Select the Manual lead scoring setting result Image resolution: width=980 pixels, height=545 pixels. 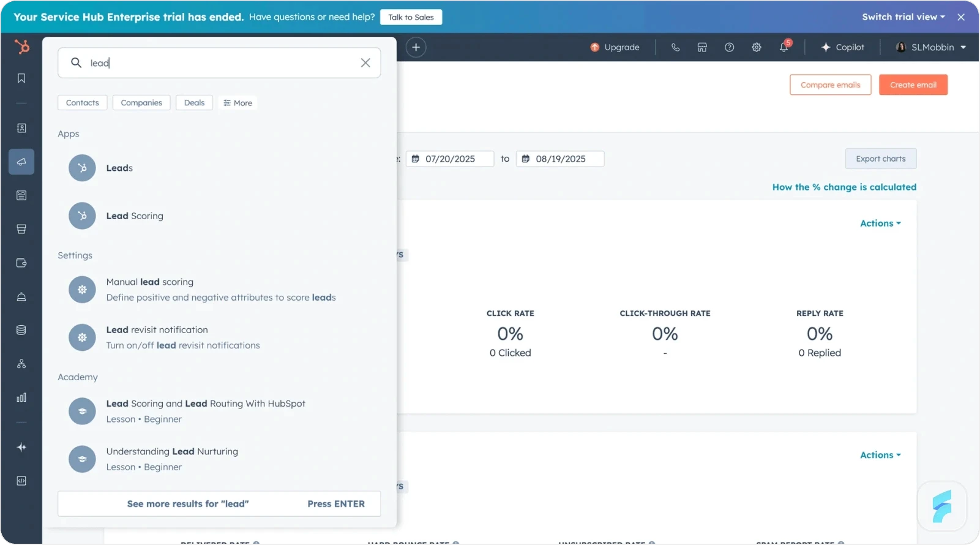pyautogui.click(x=219, y=290)
